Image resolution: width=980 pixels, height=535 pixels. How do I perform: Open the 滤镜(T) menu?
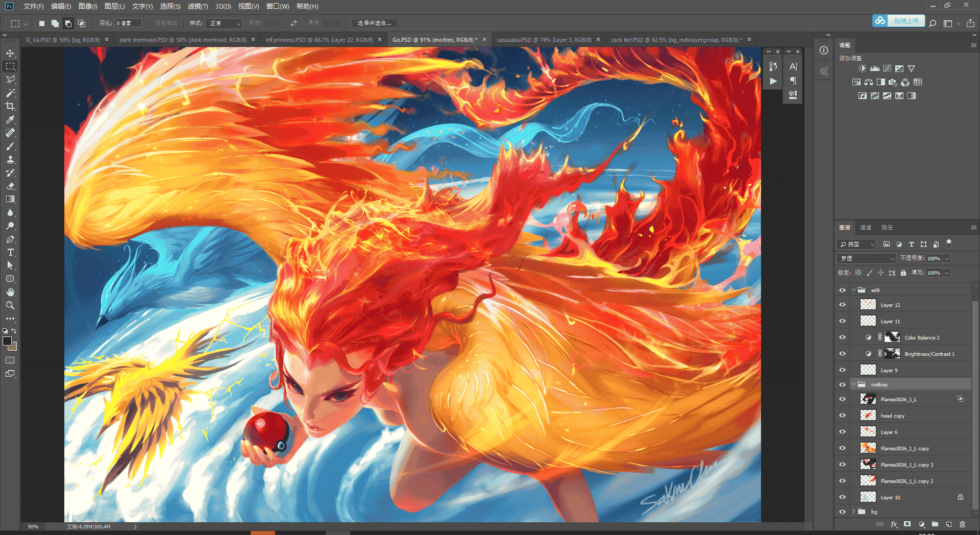pos(198,6)
